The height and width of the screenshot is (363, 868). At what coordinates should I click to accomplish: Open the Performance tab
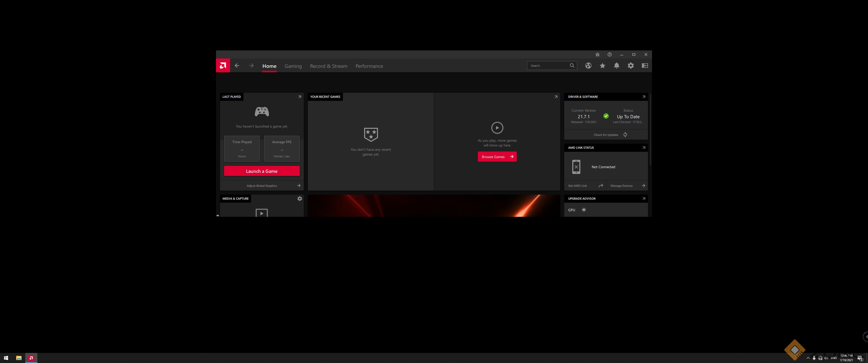pos(369,66)
